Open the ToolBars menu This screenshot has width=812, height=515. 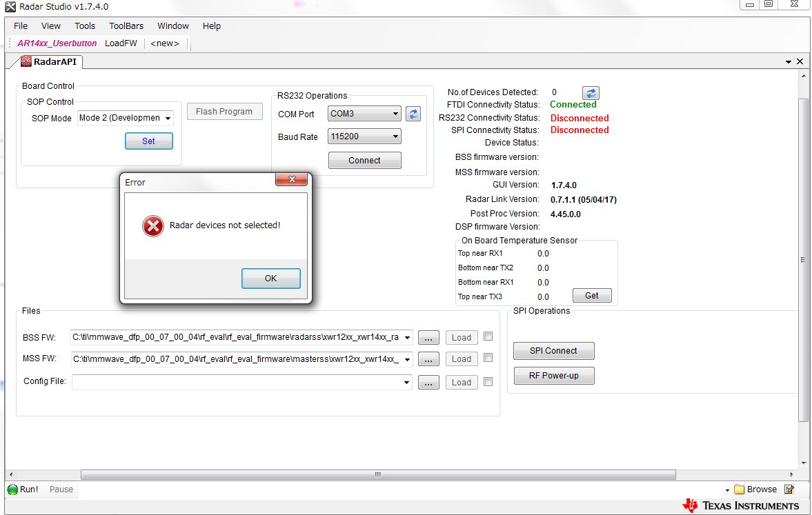[126, 26]
